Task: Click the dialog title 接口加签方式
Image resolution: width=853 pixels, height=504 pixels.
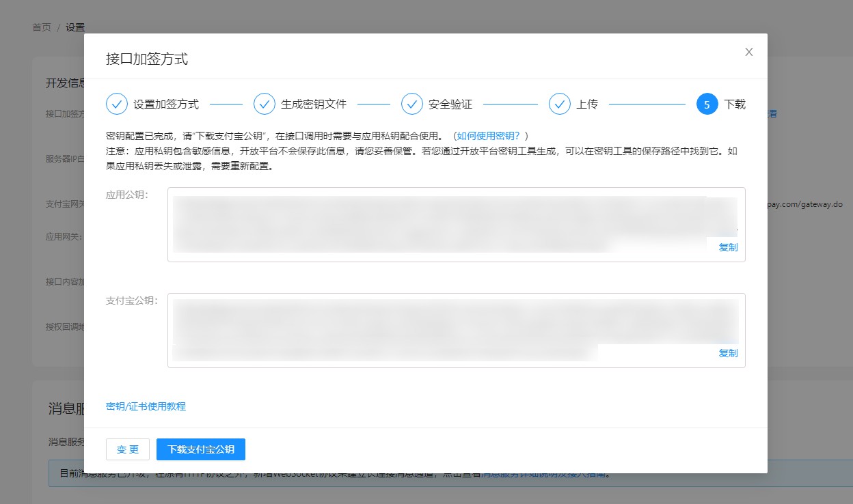Action: click(147, 59)
